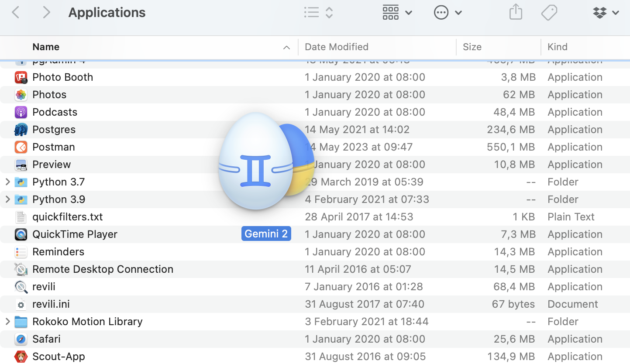This screenshot has width=630, height=364.
Task: Select the Safari file name
Action: 46,339
